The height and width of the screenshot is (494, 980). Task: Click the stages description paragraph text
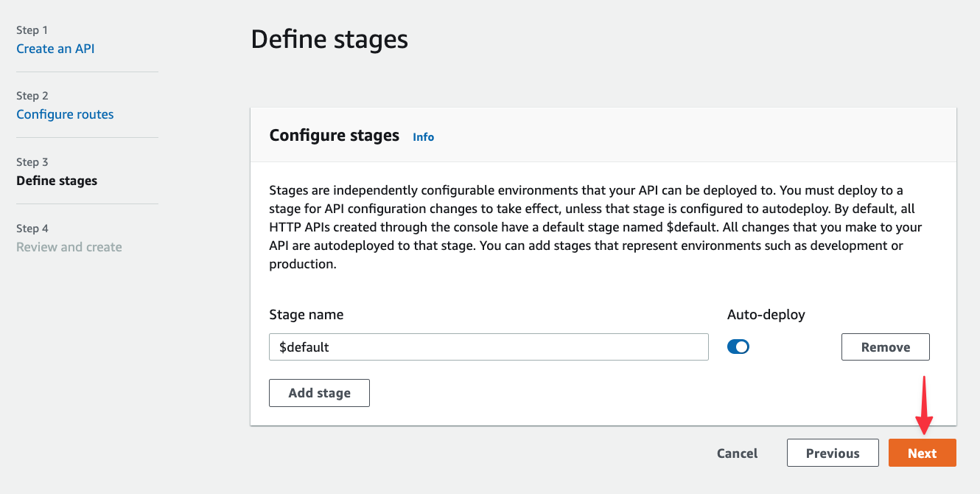tap(596, 227)
